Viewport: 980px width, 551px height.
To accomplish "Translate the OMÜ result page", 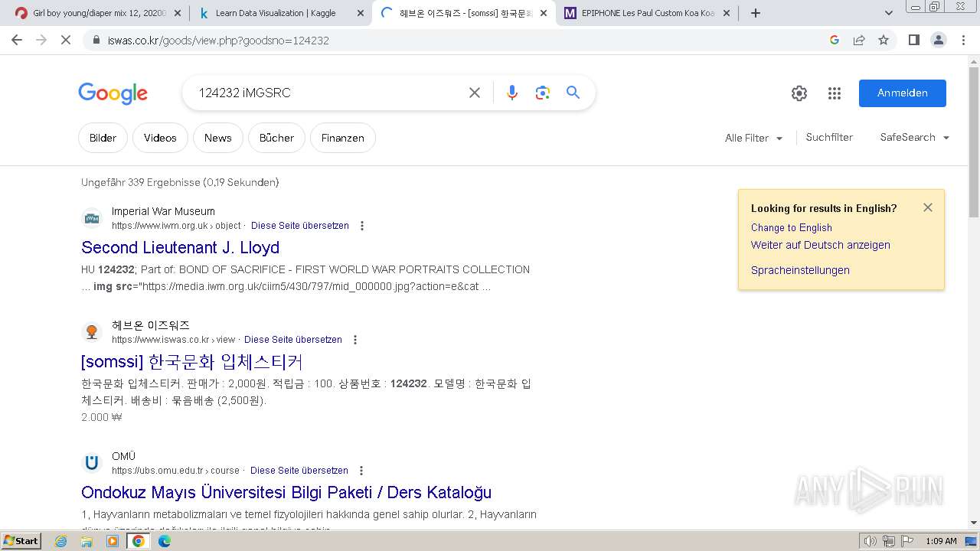I will coord(299,471).
